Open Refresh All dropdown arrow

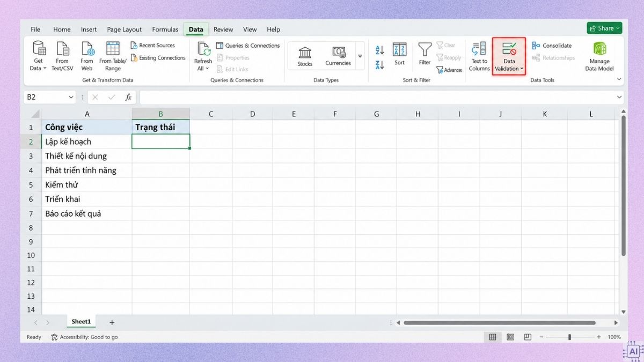208,69
